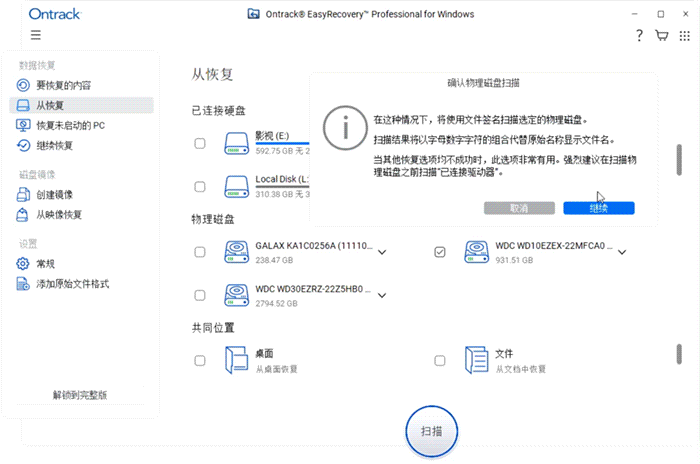Viewport: 700px width, 464px height.
Task: Click 解锁到完整版 link
Action: tap(80, 395)
